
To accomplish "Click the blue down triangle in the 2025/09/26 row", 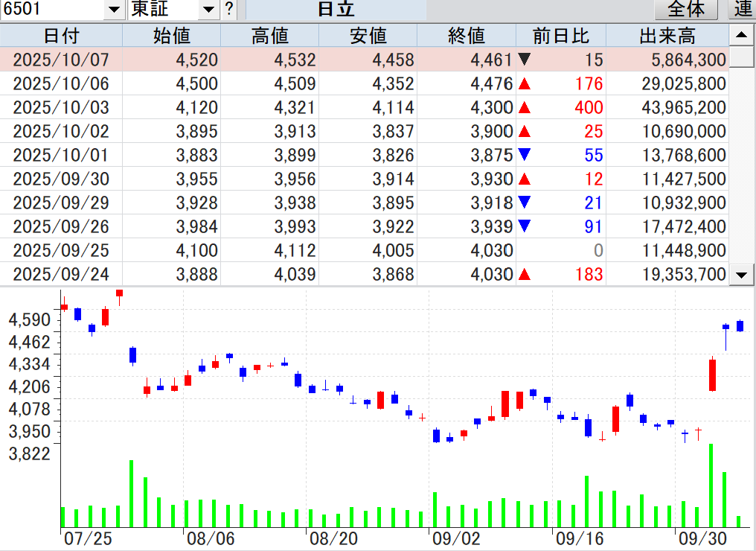I will [525, 227].
